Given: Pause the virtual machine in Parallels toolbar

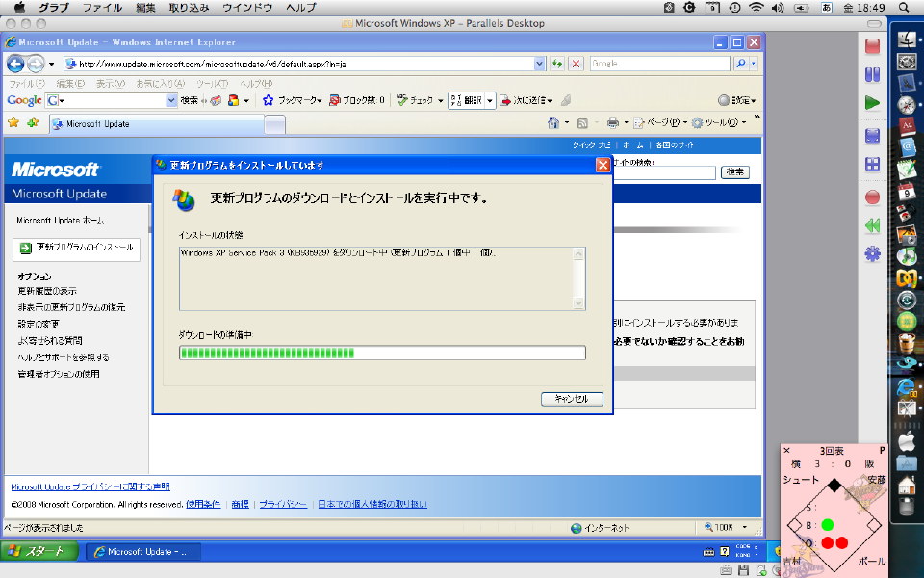Looking at the screenshot, I should 872,75.
